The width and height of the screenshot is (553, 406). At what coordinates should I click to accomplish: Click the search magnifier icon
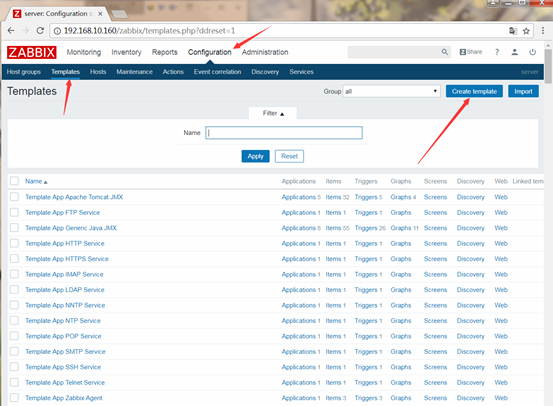[x=445, y=52]
